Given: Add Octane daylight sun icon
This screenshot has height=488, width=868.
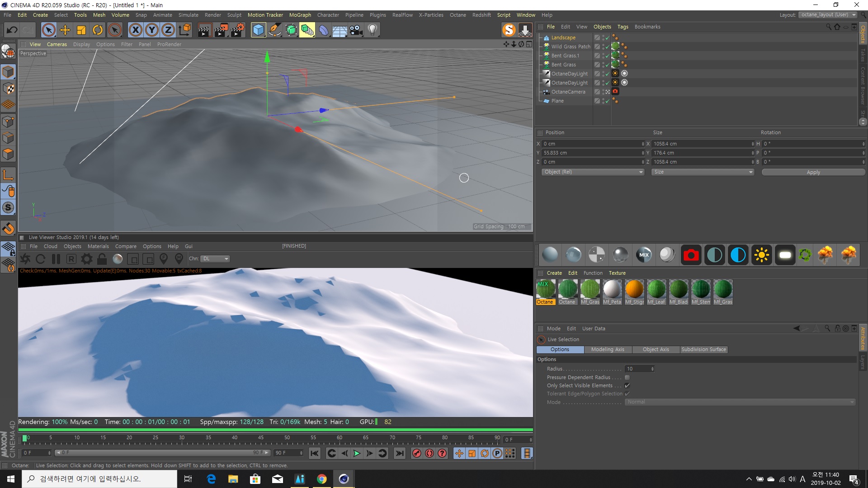Looking at the screenshot, I should click(761, 255).
